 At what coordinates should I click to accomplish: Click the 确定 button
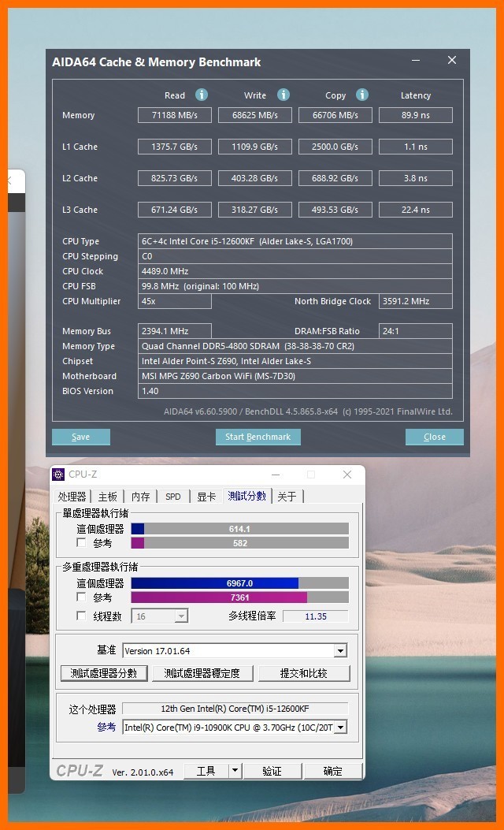click(332, 771)
